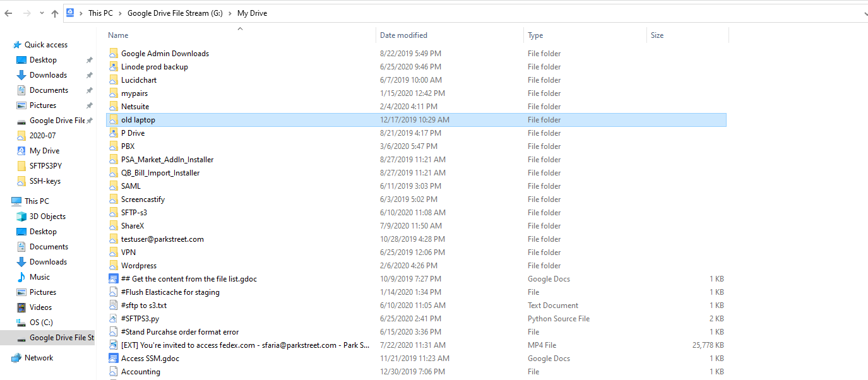
Task: Click the P Drive shared folder icon
Action: (x=114, y=133)
